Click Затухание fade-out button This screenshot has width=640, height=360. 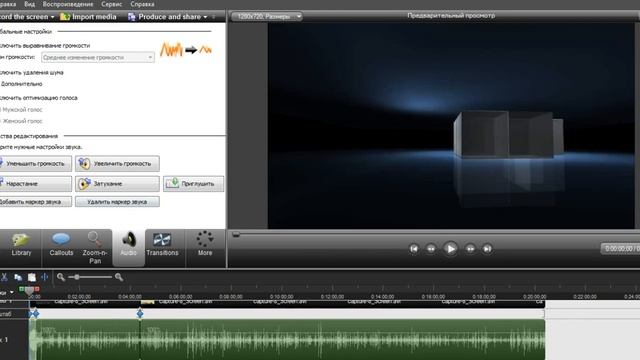(117, 184)
